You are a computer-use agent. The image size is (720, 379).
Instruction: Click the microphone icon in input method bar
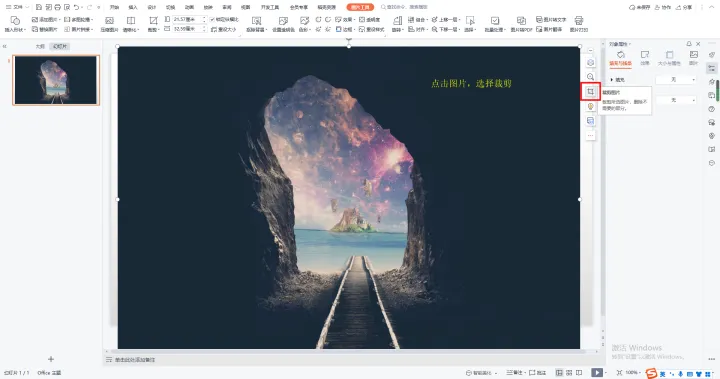[x=681, y=374]
